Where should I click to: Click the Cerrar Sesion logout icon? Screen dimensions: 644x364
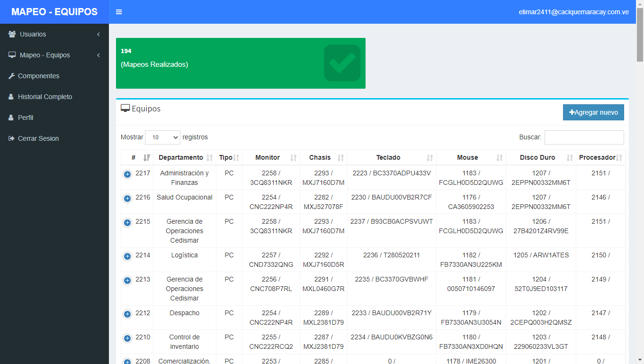tap(12, 138)
